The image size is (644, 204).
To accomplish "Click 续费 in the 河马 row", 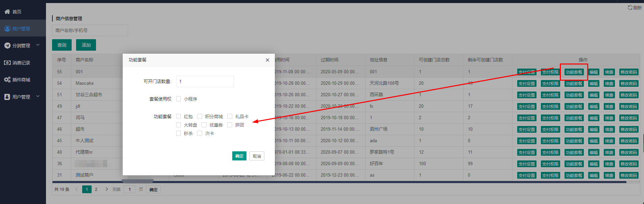I will point(609,118).
